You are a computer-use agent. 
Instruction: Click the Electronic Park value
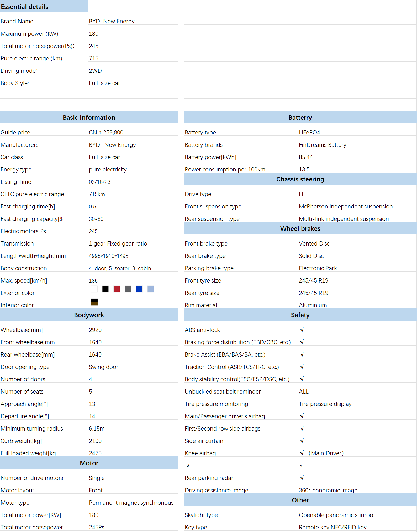point(318,268)
